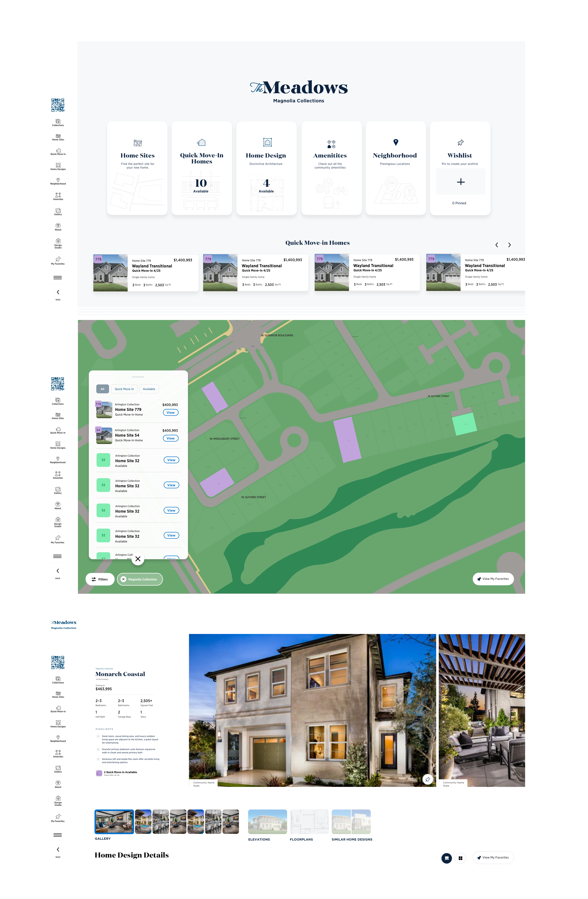
Task: Open the Home Sites card
Action: [x=137, y=168]
